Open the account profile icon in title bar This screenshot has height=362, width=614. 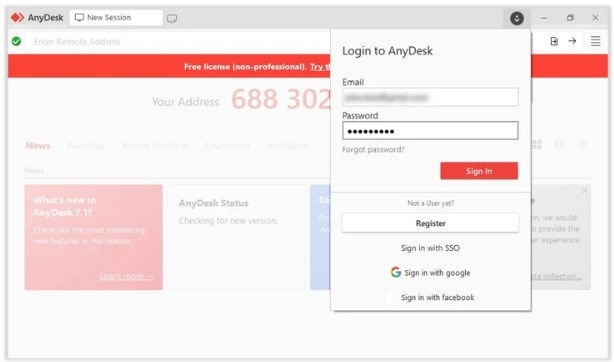tap(516, 18)
